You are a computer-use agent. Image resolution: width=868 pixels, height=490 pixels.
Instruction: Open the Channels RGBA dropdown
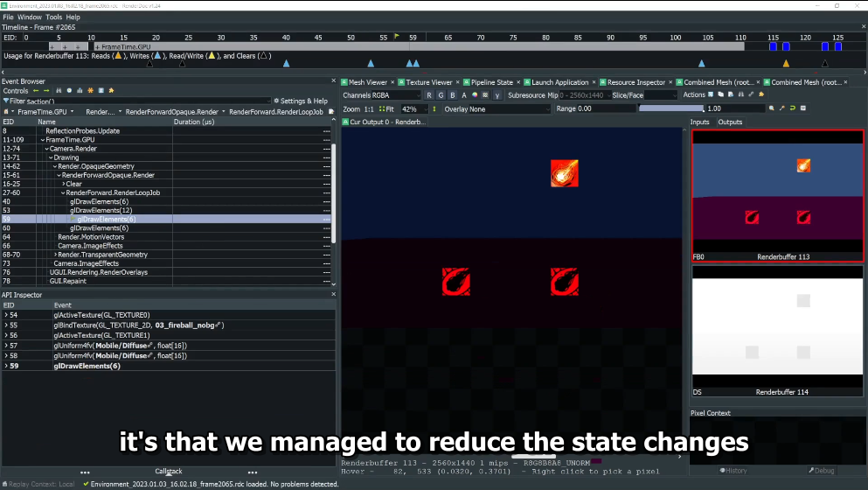381,94
